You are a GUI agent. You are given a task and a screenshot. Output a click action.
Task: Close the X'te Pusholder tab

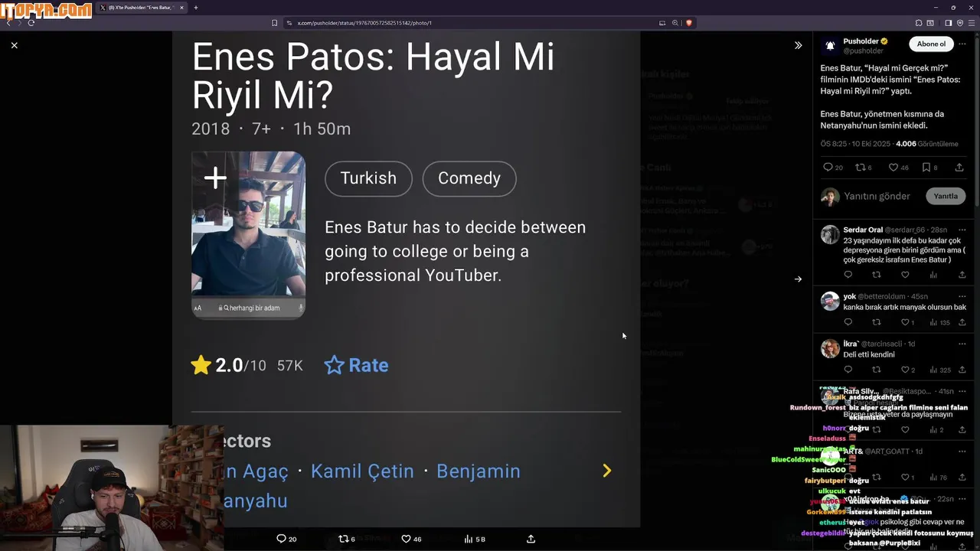[181, 8]
